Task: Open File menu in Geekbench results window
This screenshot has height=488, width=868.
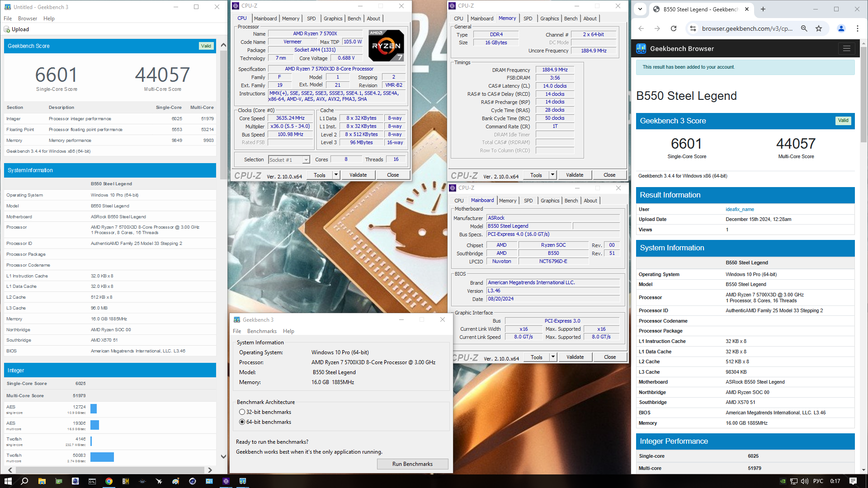Action: tap(8, 19)
